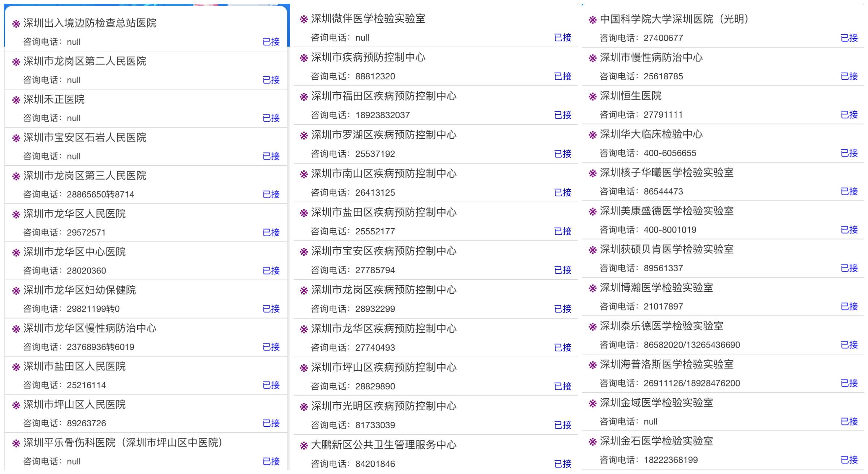Viewport: 868px width, 474px height.
Task: Select the 深圳市坪山区疾病预防控制中心 entry name
Action: 384,367
